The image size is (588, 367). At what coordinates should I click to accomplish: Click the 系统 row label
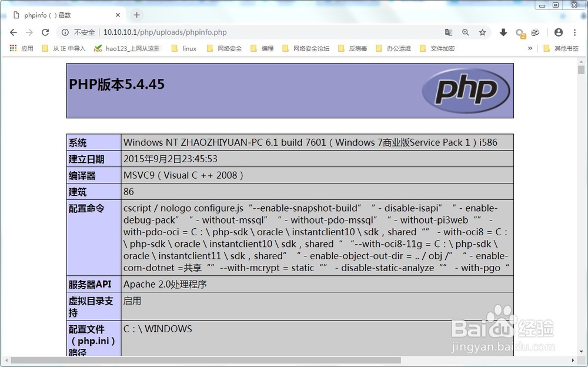pyautogui.click(x=78, y=142)
